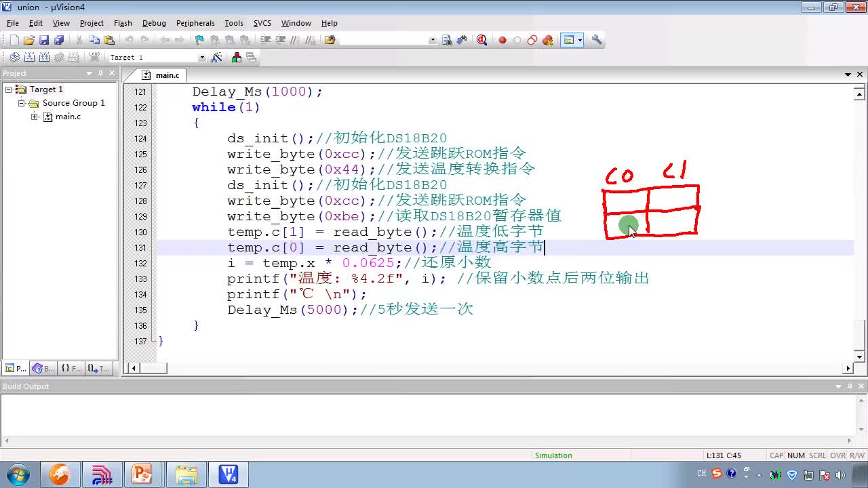Toggle the Project window view button
The height and width of the screenshot is (488, 868).
[568, 40]
